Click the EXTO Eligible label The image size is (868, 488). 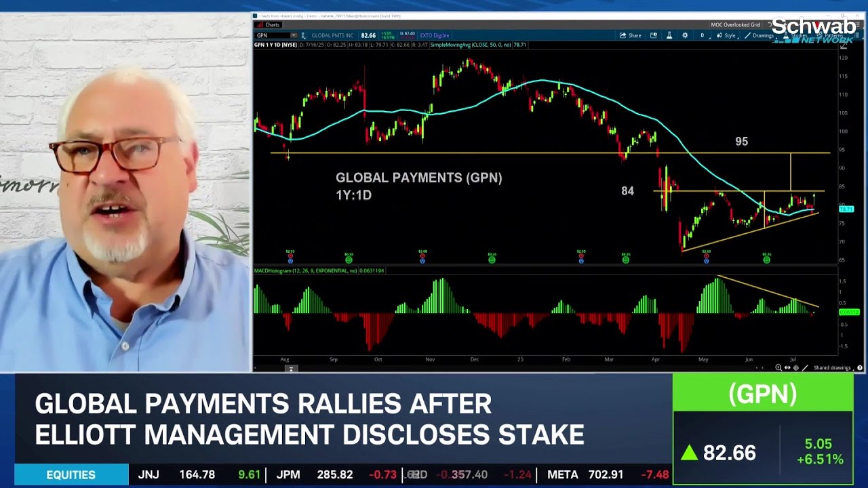[434, 35]
